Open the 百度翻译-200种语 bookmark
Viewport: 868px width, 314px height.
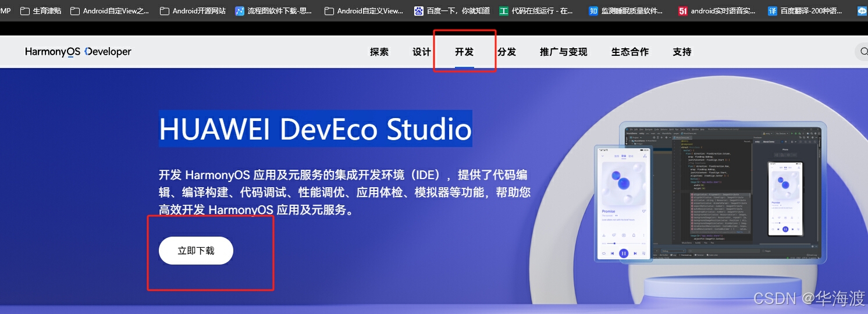pyautogui.click(x=805, y=10)
